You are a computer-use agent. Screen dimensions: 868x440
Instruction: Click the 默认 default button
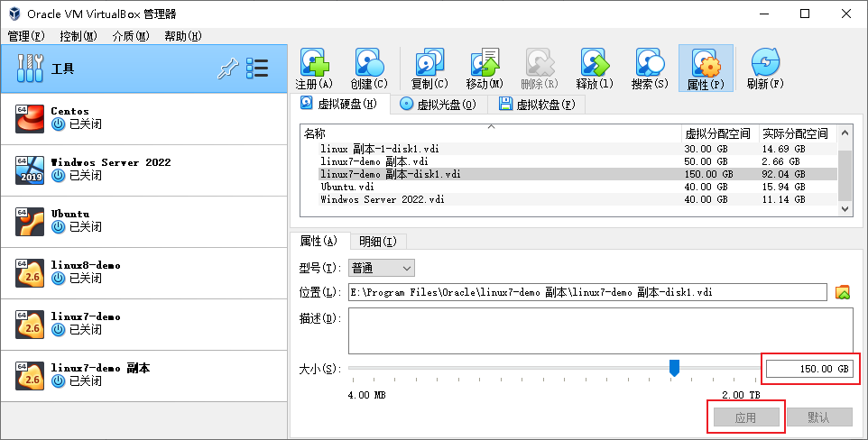(819, 417)
